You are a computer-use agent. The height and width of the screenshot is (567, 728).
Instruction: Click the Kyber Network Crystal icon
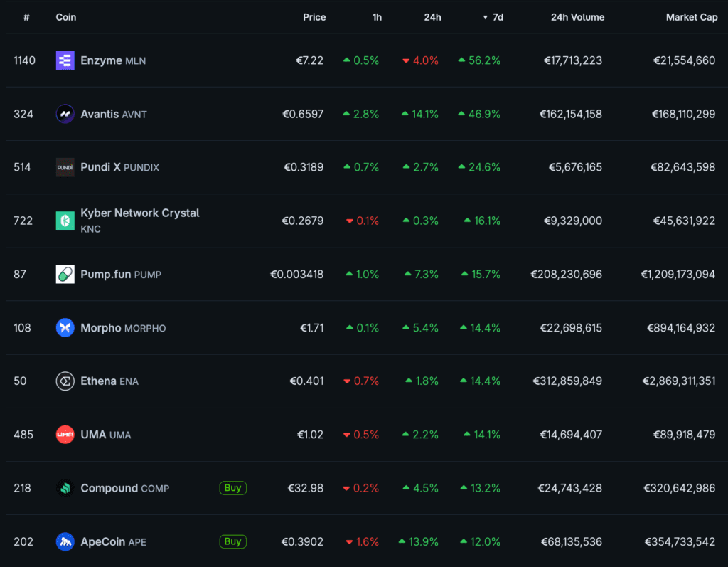tap(65, 221)
